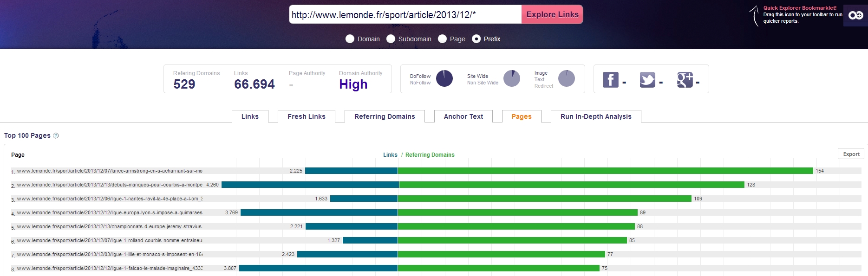Open the lance-armstrong page URL row

point(110,171)
